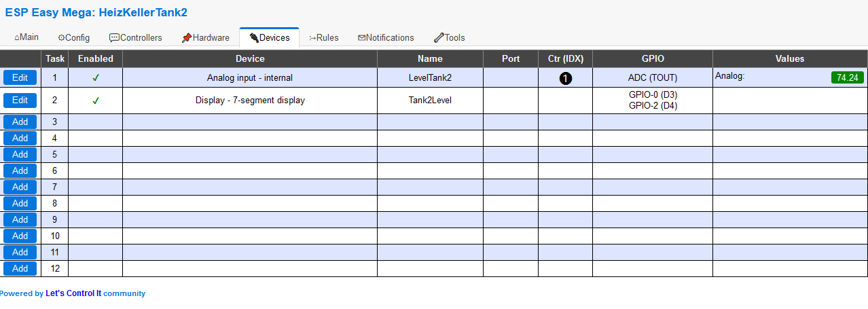This screenshot has height=309, width=868.
Task: Open the Main tab
Action: (x=26, y=37)
